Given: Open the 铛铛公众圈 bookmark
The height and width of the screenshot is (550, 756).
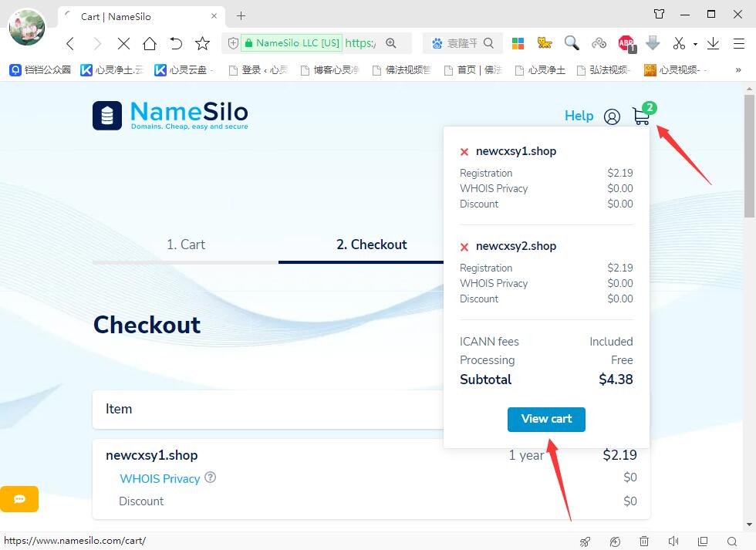Looking at the screenshot, I should point(40,70).
